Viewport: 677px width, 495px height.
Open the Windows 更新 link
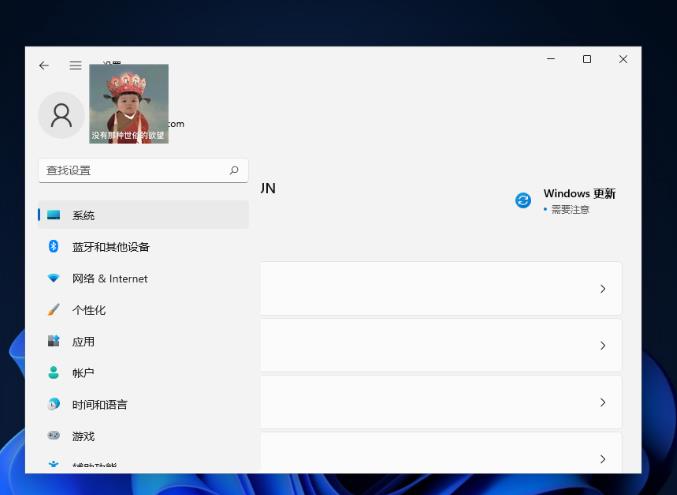pyautogui.click(x=578, y=194)
